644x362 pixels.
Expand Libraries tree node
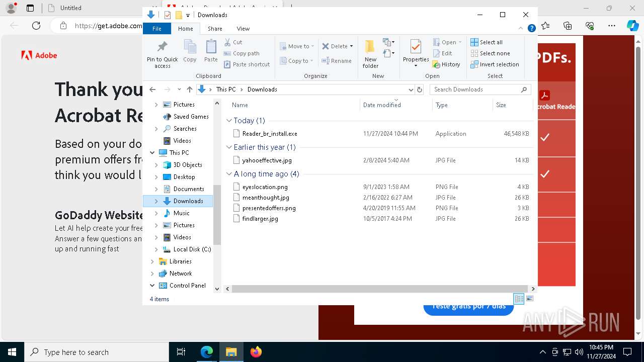coord(152,261)
